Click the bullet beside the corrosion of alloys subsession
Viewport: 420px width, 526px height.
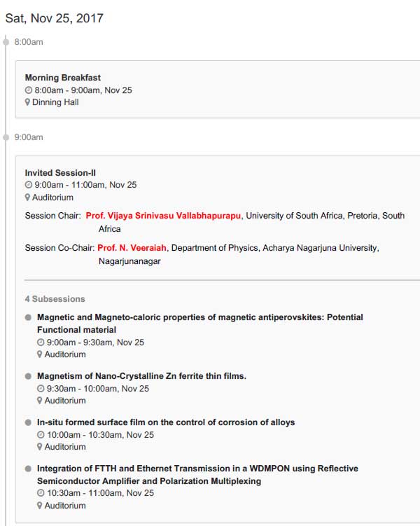[x=28, y=422]
